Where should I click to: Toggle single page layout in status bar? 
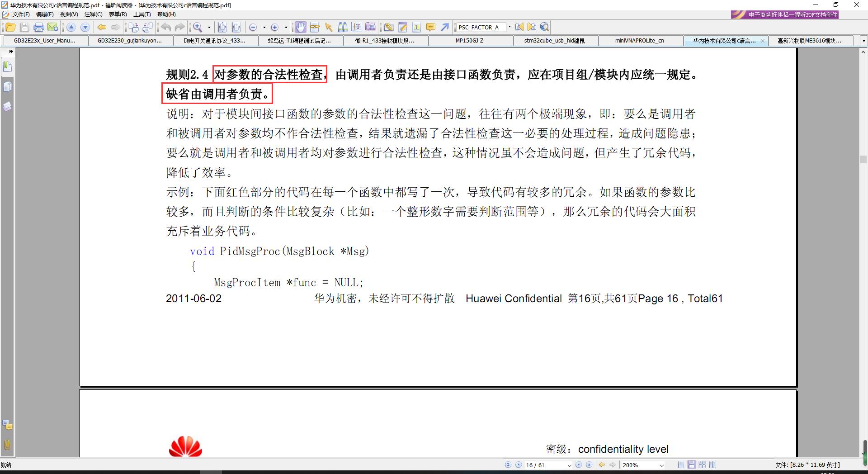[x=681, y=465]
